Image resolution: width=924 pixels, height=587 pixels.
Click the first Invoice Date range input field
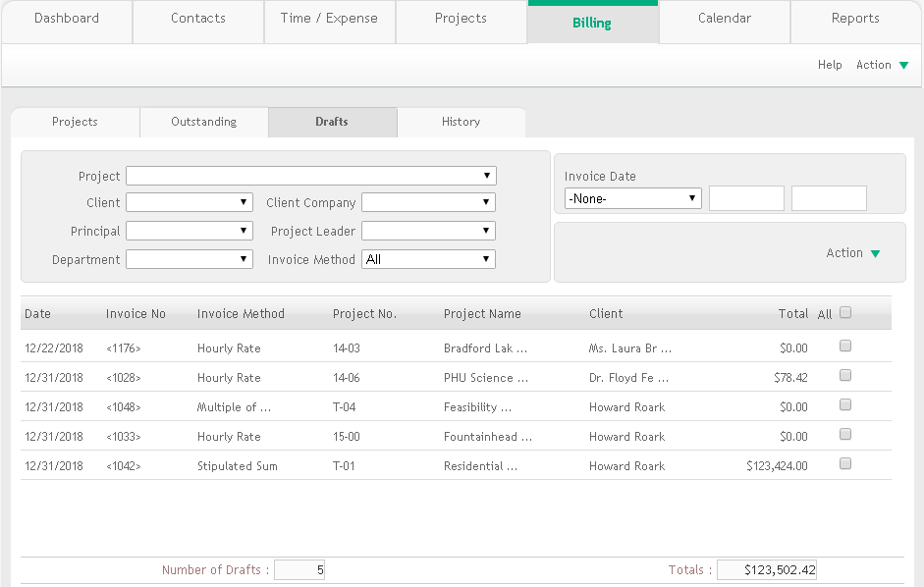pyautogui.click(x=746, y=197)
